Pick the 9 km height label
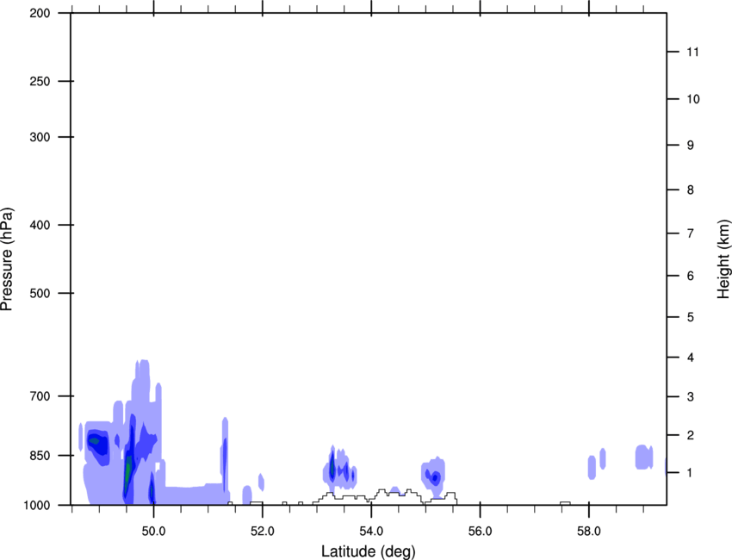The height and width of the screenshot is (560, 732). (x=690, y=146)
